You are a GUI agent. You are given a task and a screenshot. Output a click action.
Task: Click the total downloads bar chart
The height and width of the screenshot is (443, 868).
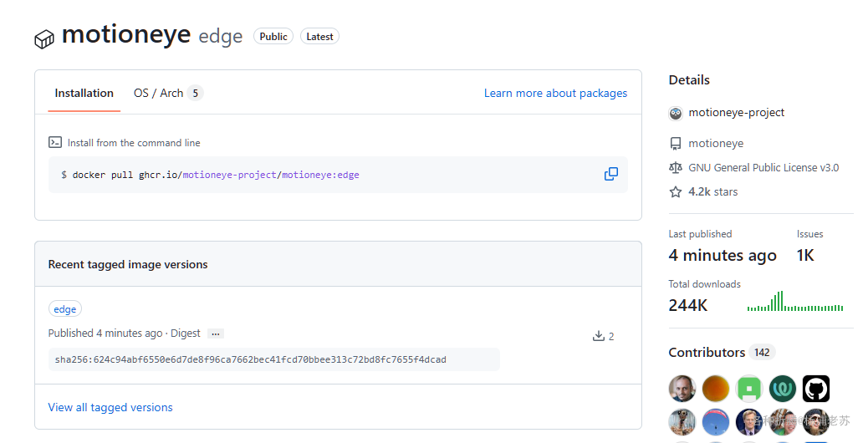coord(794,302)
